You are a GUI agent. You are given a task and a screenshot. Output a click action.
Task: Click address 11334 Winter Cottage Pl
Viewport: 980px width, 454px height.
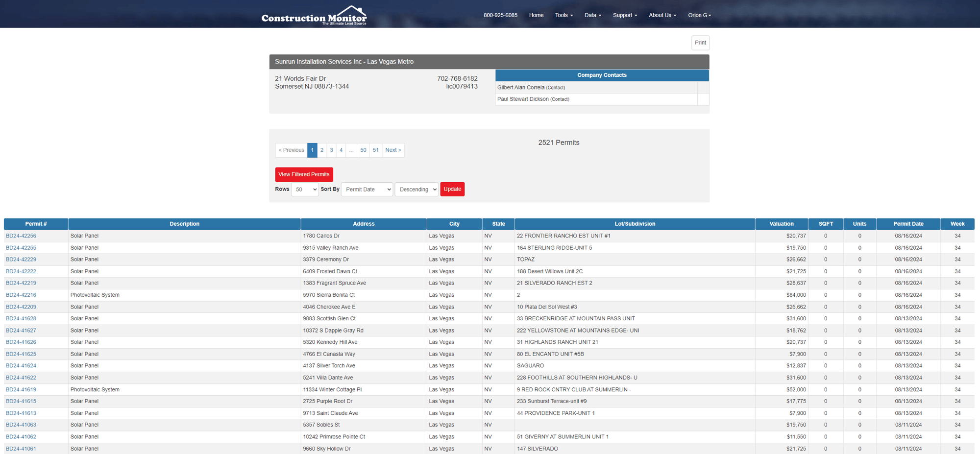click(x=332, y=390)
